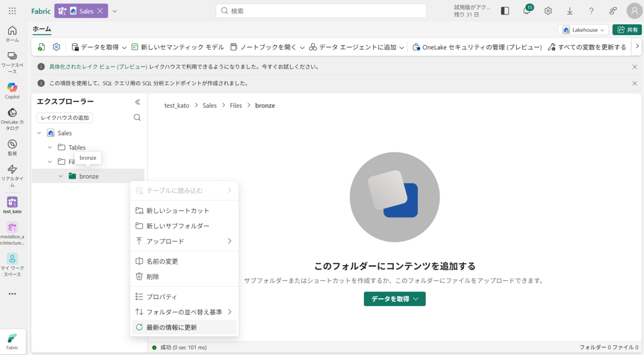The width and height of the screenshot is (644, 355).
Task: Click the download arrow icon in header
Action: 570,11
